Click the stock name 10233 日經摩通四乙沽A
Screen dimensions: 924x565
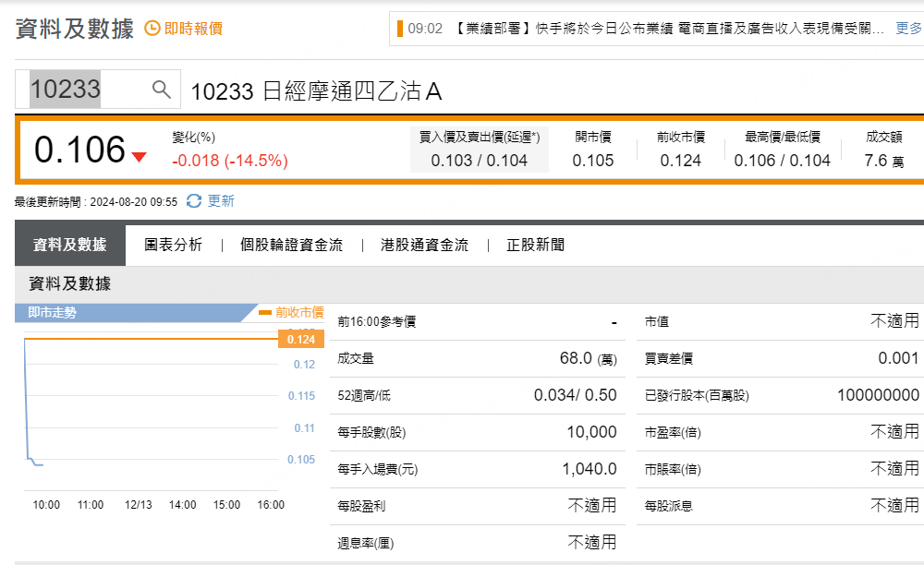(x=316, y=91)
